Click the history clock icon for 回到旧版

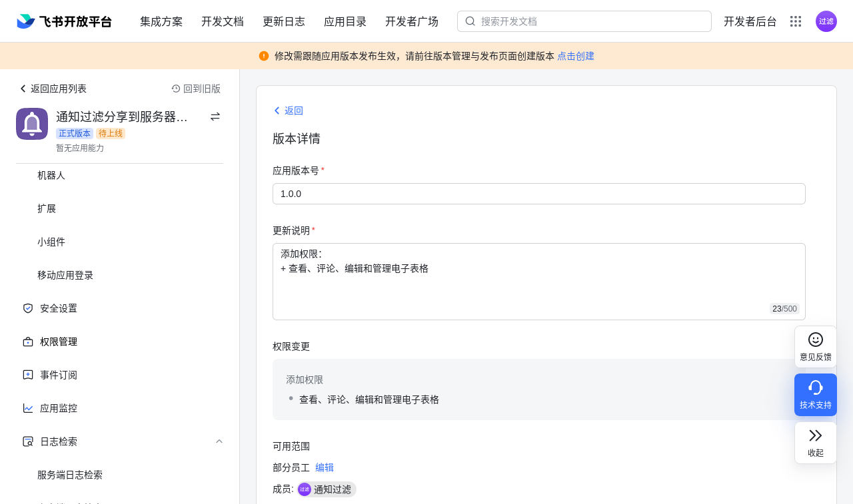pyautogui.click(x=176, y=89)
